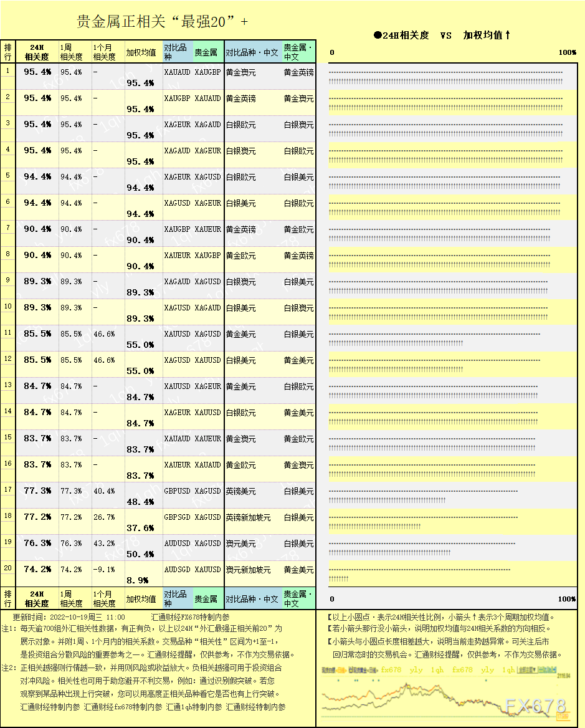This screenshot has height=728, width=585.
Task: Click GBPUSD in rank 17 row
Action: click(x=177, y=491)
